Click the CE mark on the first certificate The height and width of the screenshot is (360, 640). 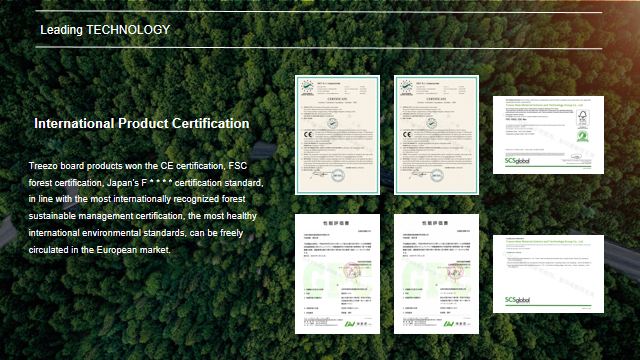[x=308, y=134]
